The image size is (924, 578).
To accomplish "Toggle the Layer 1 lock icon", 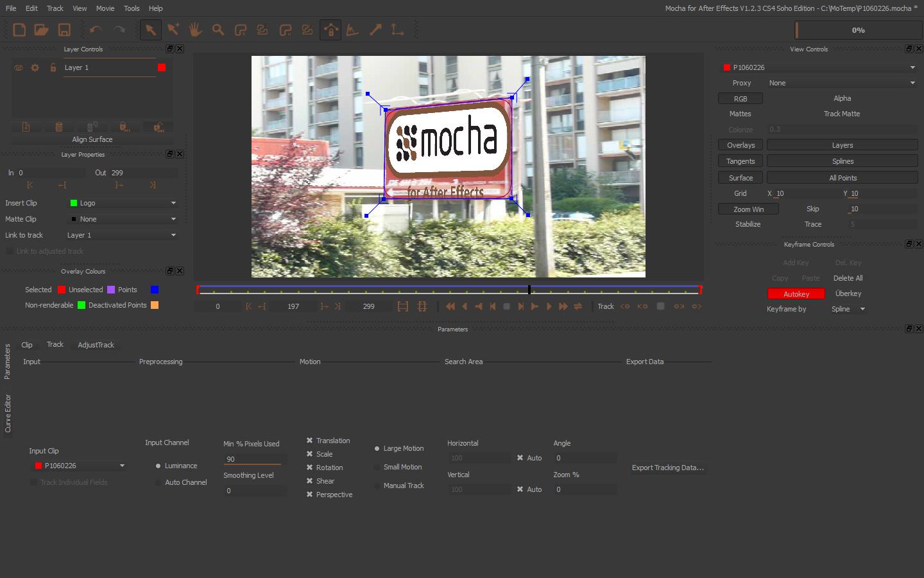I will pyautogui.click(x=53, y=67).
